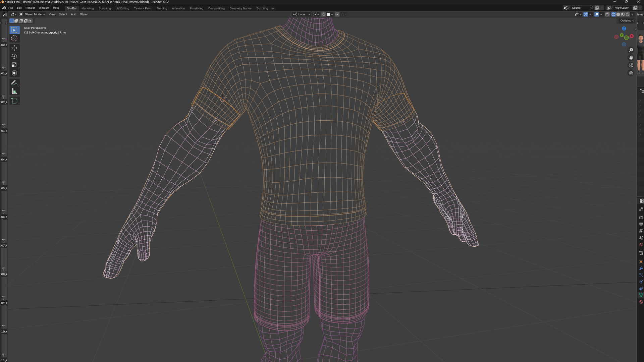Viewport: 644px width, 362px height.
Task: Select the Rotate tool
Action: point(14,56)
